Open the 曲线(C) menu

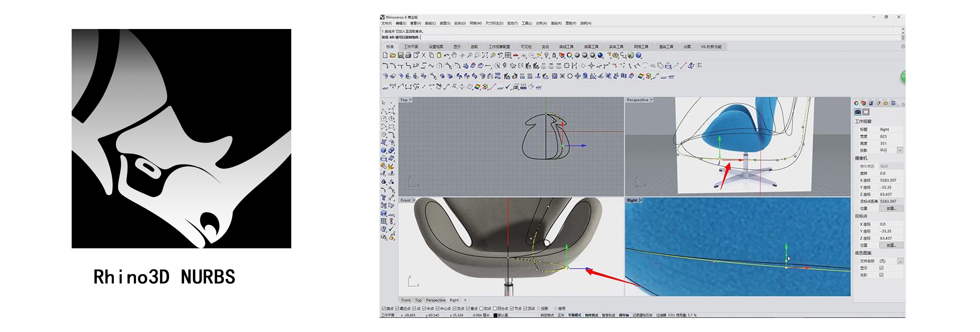[430, 23]
